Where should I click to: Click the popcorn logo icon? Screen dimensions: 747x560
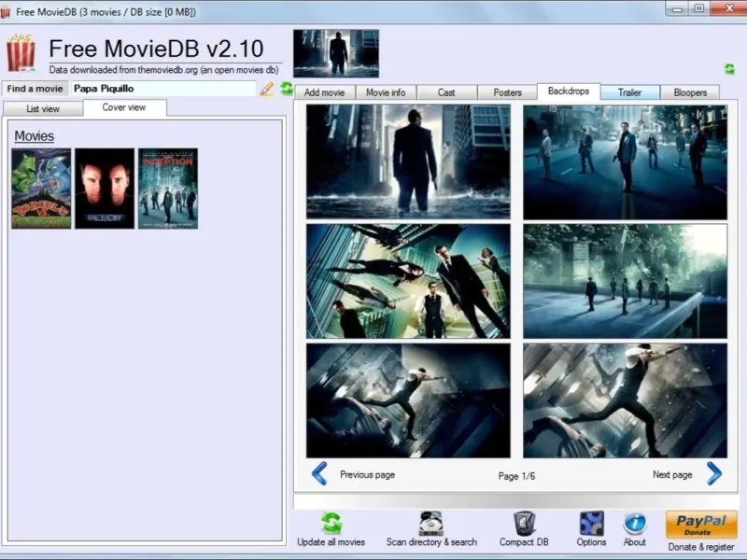(21, 52)
